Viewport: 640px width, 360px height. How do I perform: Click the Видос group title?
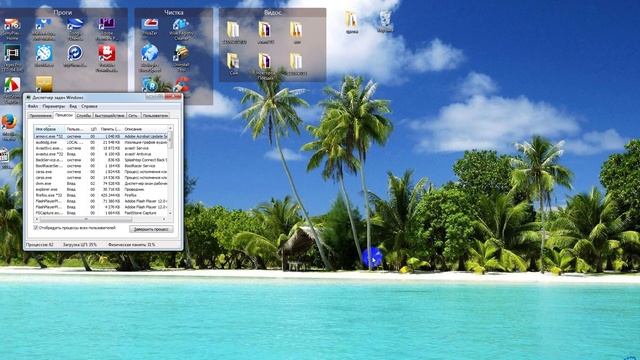[272, 13]
